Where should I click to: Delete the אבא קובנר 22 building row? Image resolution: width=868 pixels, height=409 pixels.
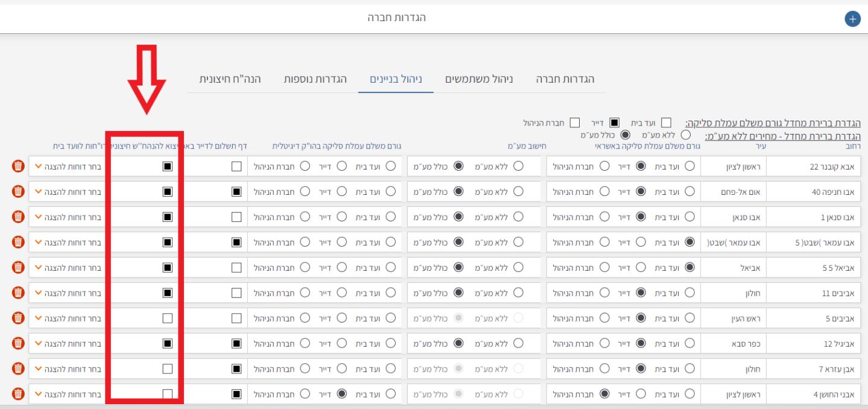(x=18, y=166)
